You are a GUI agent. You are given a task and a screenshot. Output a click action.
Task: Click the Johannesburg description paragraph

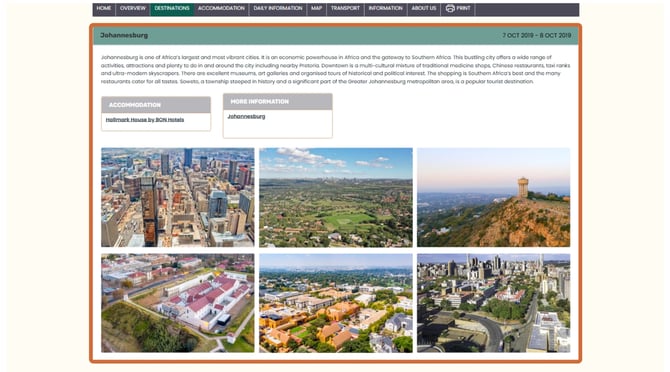click(335, 69)
